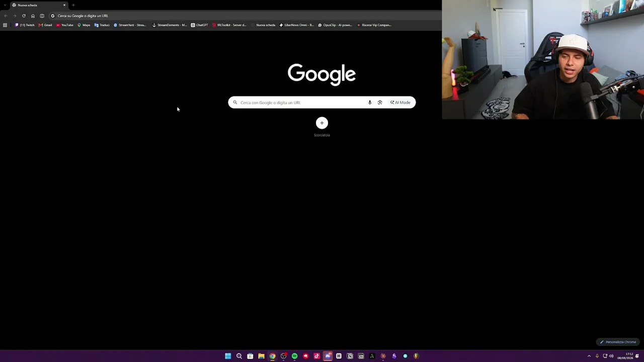Open OBS Studio from the taskbar
This screenshot has height=362, width=644.
(283, 356)
